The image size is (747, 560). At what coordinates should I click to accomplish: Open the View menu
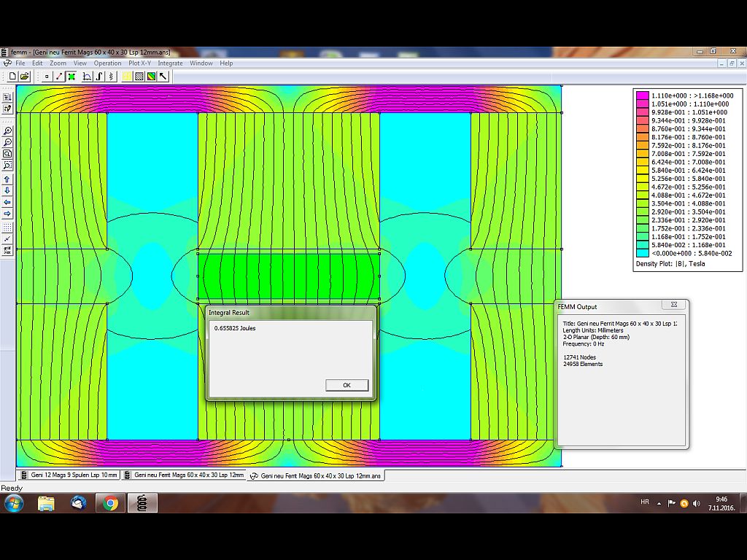(x=80, y=63)
